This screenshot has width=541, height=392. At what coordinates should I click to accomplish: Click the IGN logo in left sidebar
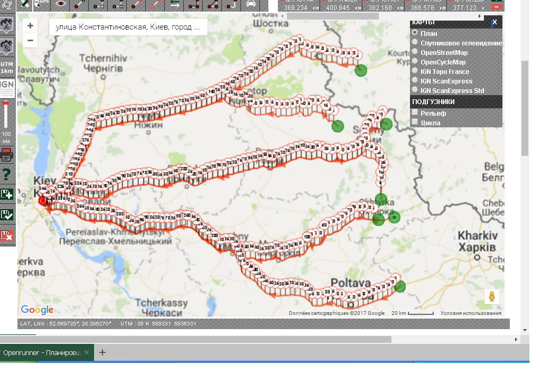point(7,88)
